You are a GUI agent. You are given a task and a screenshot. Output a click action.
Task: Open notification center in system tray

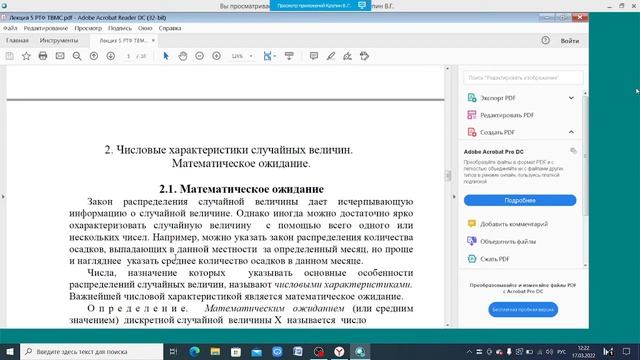627,351
